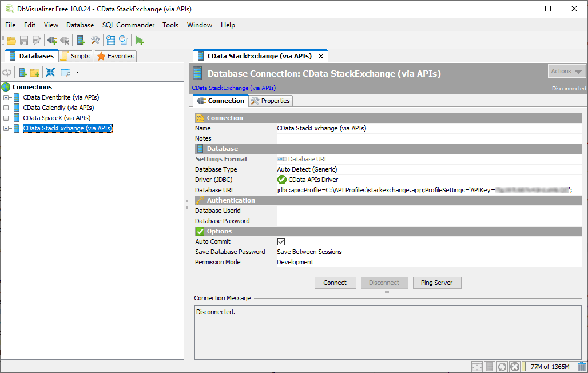The image size is (588, 373).
Task: Open the SQL Commander menu
Action: (128, 25)
